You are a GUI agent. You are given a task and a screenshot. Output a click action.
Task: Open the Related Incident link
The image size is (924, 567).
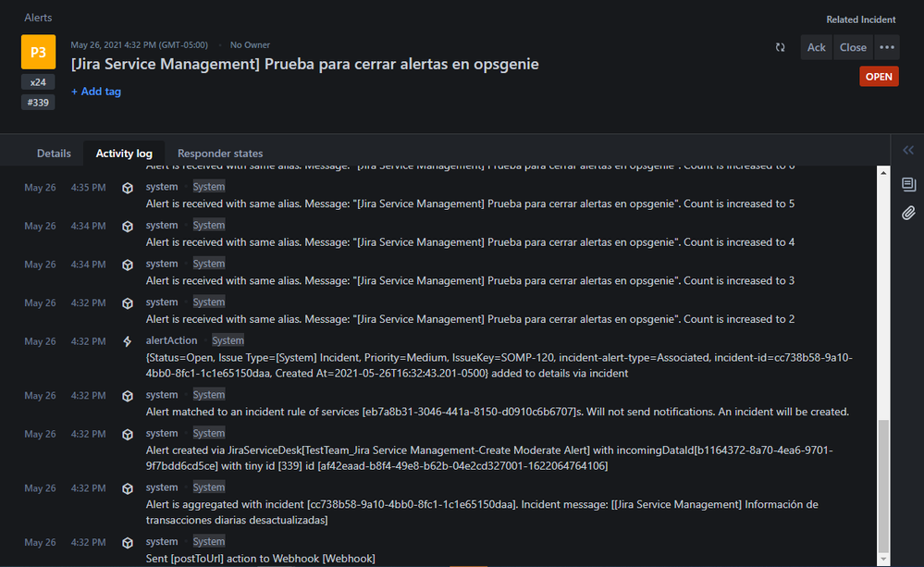pyautogui.click(x=860, y=19)
